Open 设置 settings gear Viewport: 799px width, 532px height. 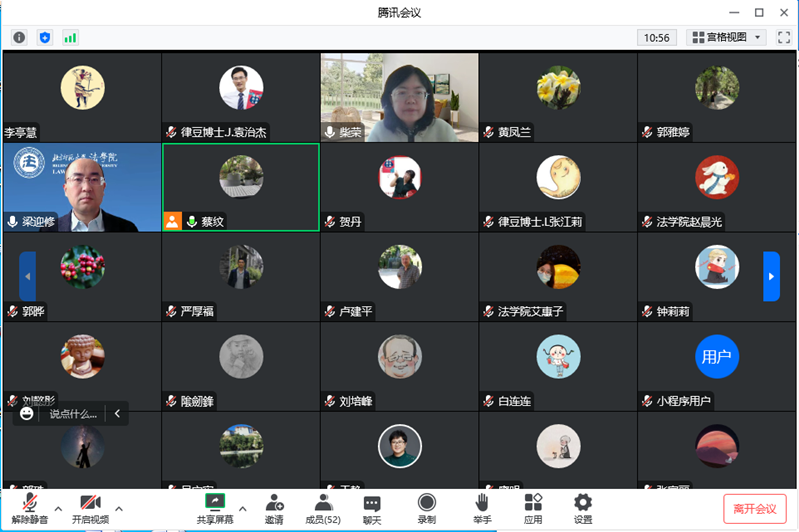[583, 503]
